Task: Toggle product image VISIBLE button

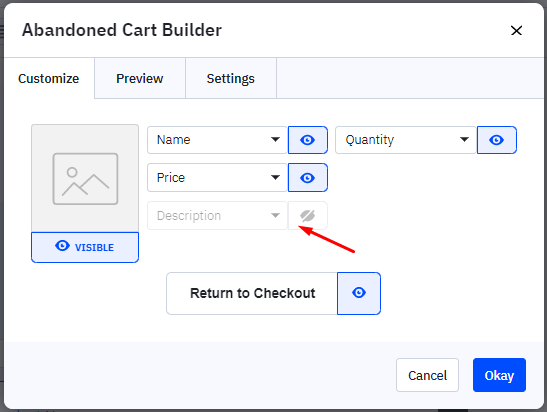Action: point(85,247)
